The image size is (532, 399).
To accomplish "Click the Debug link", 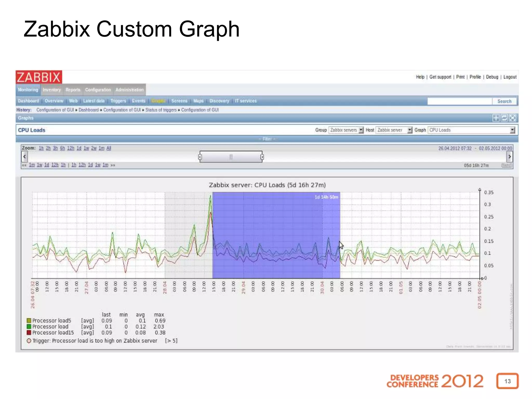I will click(492, 77).
